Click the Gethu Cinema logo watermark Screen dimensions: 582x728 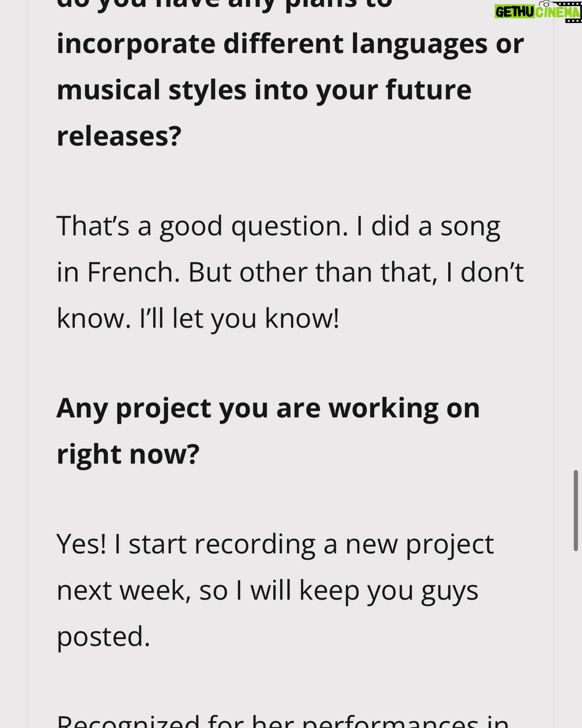point(538,12)
